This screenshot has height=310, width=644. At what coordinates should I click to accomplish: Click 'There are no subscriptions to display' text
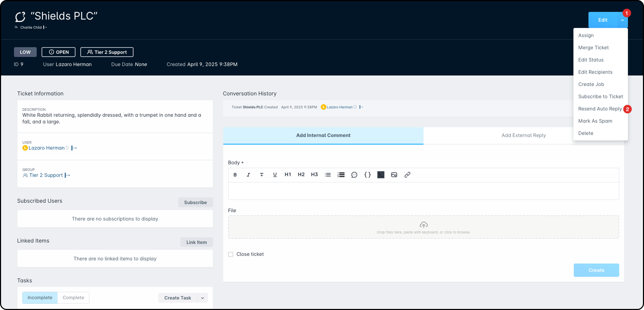click(x=115, y=219)
